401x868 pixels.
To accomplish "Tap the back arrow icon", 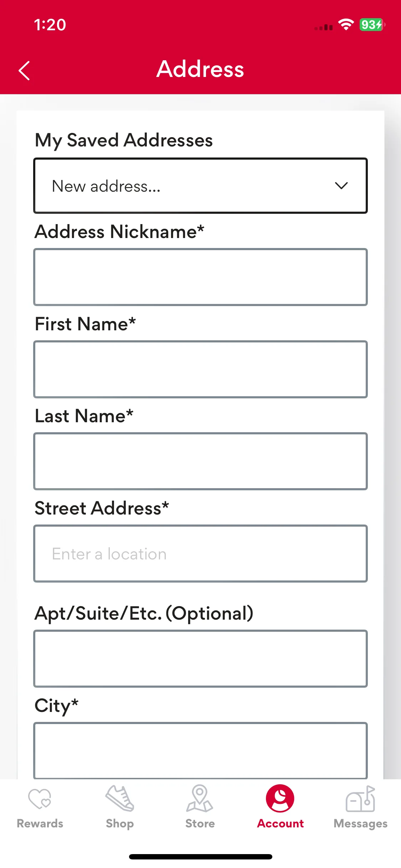I will coord(24,70).
